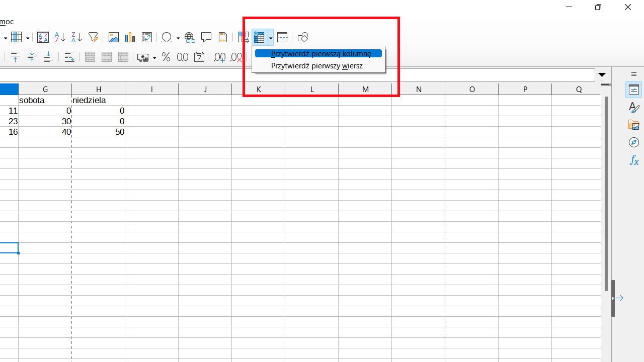
Task: Click the Merge and Center Cells icon
Action: tap(90, 57)
